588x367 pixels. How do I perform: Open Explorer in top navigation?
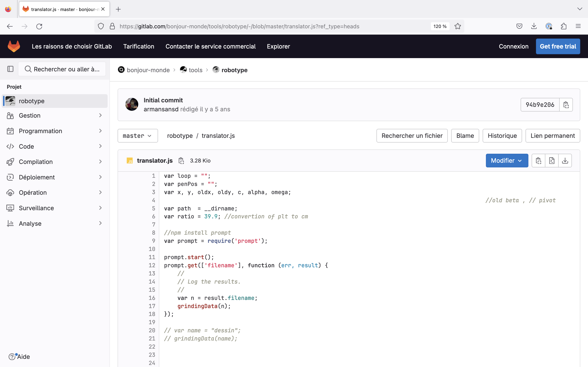tap(278, 46)
